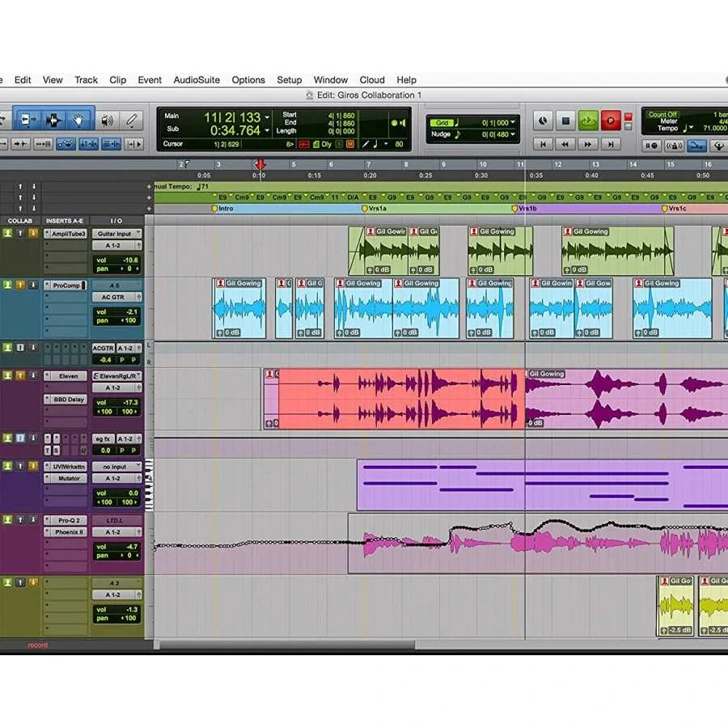Click the green Play button

pyautogui.click(x=588, y=121)
